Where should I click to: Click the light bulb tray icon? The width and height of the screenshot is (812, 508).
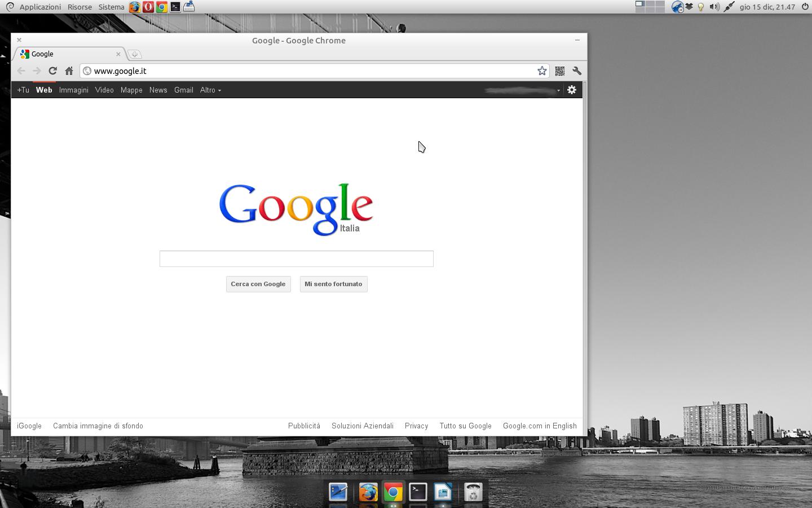pyautogui.click(x=701, y=7)
